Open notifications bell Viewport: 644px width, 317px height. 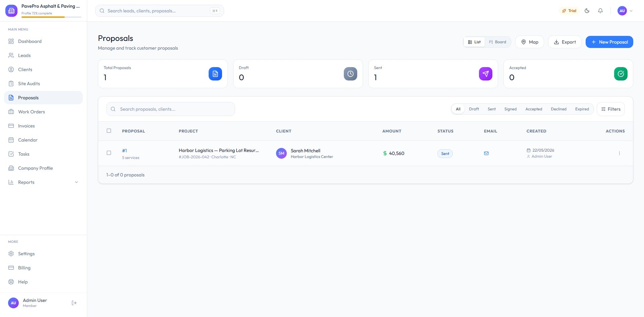(600, 11)
